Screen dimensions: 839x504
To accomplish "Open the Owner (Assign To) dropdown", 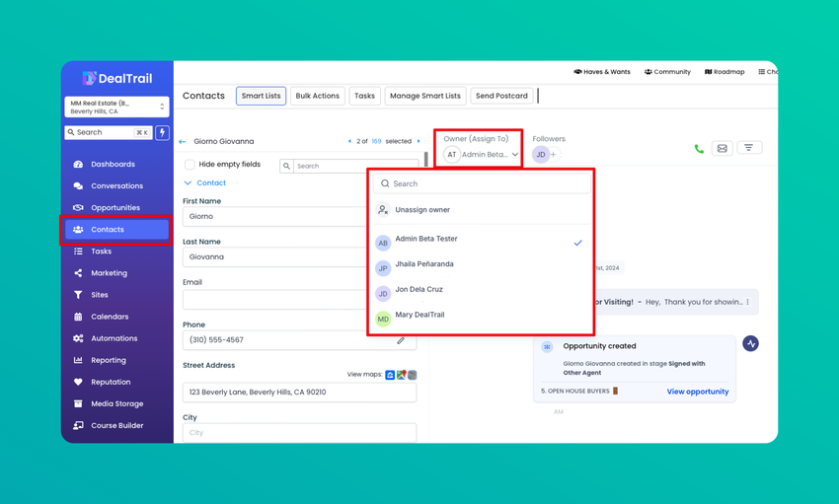I will [x=481, y=155].
